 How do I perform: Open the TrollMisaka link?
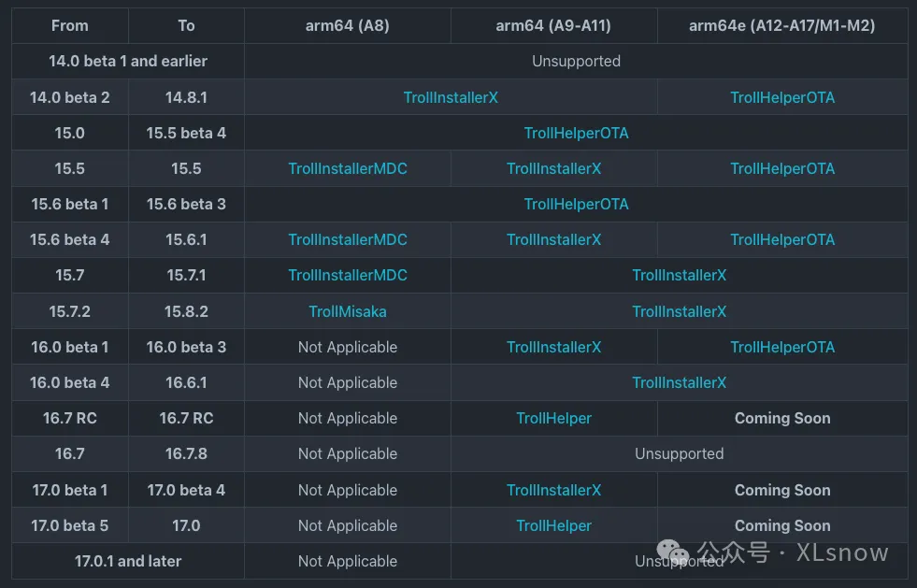348,311
